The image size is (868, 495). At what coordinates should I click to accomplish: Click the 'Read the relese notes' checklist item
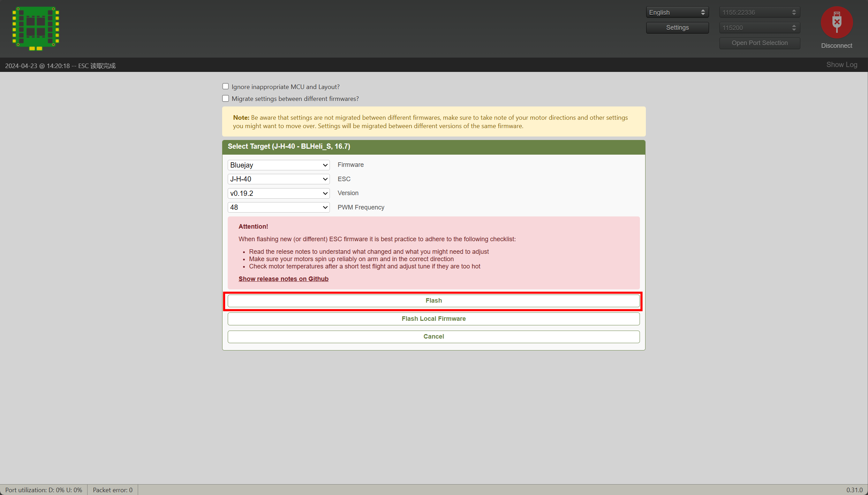point(369,252)
